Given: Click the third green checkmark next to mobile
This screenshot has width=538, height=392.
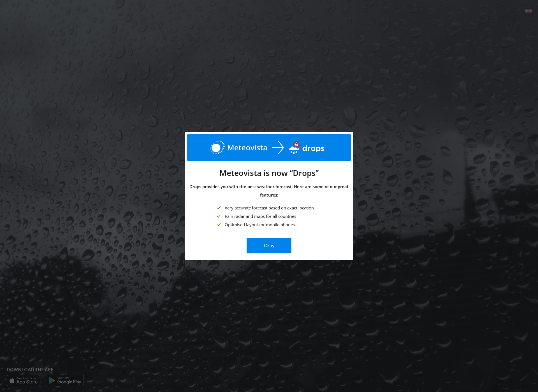Looking at the screenshot, I should 219,225.
